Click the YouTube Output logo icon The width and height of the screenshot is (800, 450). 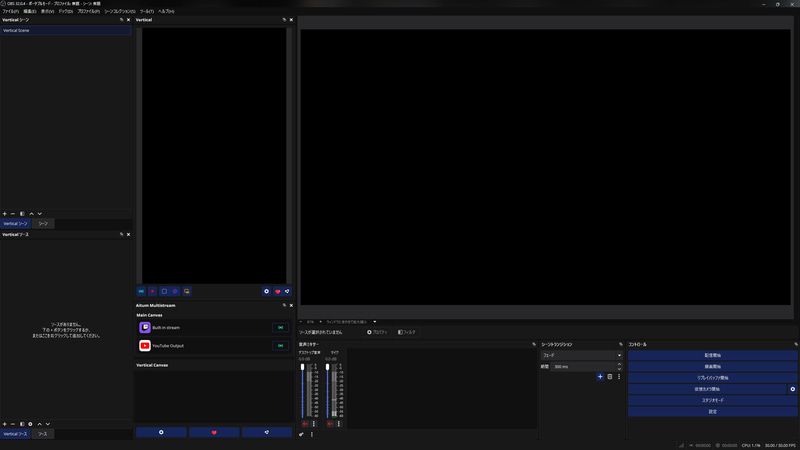(x=145, y=346)
